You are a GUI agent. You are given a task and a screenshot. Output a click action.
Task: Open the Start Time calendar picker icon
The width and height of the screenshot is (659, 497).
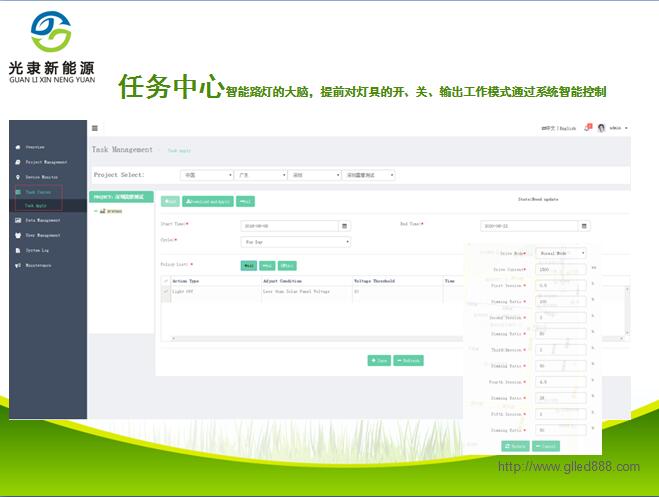click(345, 226)
